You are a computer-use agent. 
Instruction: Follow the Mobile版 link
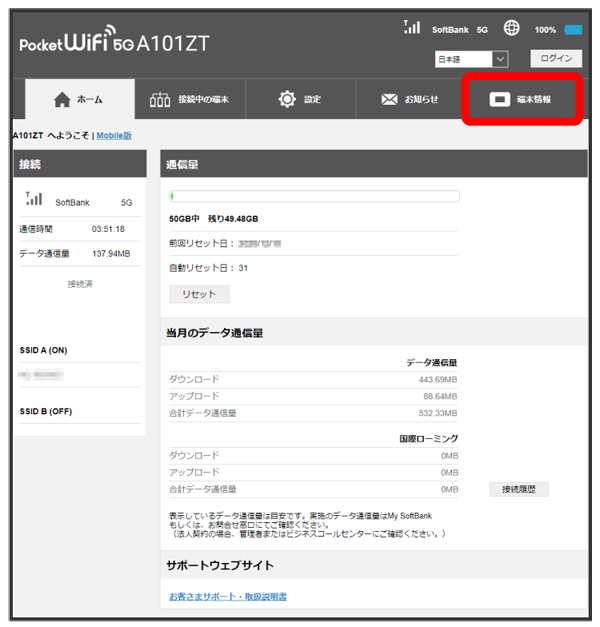[x=114, y=135]
